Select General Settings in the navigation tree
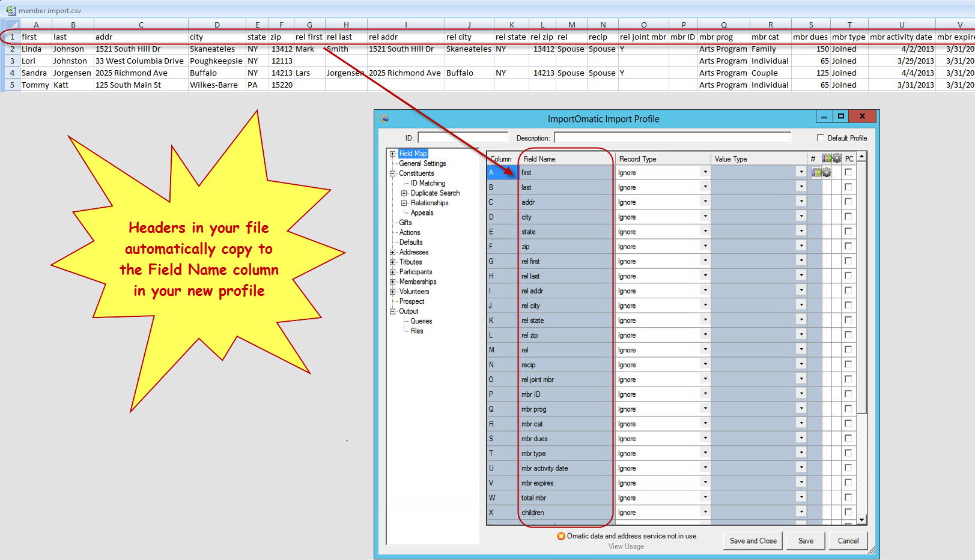 click(x=421, y=163)
